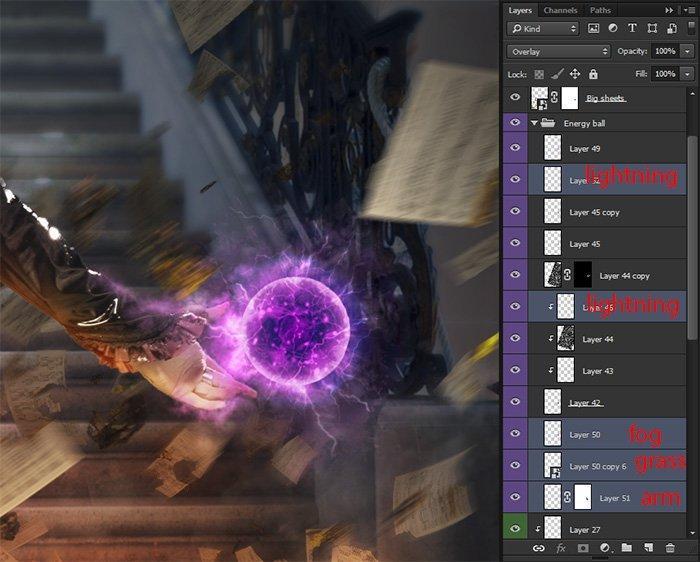700x562 pixels.
Task: Click the link layers chain icon
Action: tap(539, 548)
